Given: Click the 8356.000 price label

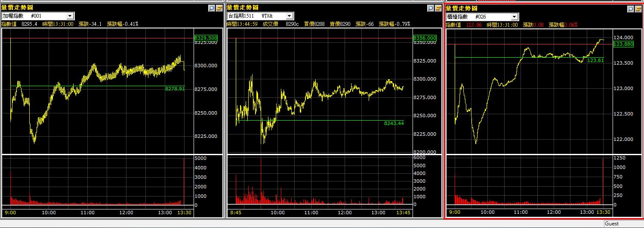Looking at the screenshot, I should click(x=425, y=38).
